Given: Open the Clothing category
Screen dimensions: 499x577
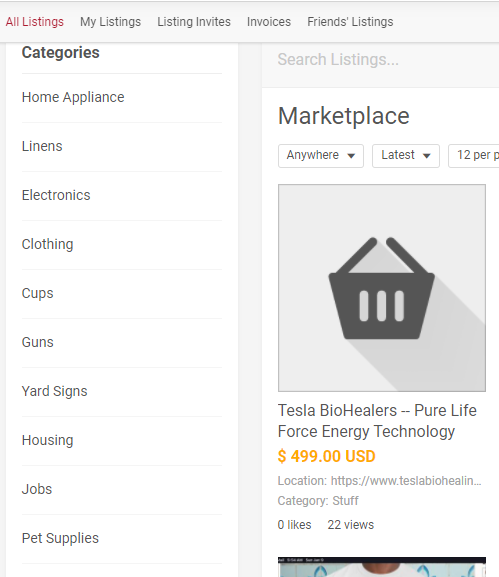Looking at the screenshot, I should [x=47, y=244].
